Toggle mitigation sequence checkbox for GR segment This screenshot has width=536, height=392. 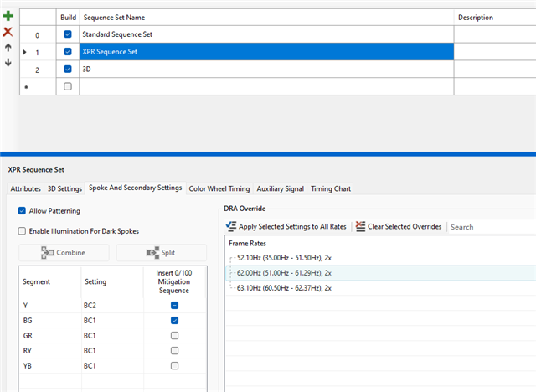coord(175,335)
